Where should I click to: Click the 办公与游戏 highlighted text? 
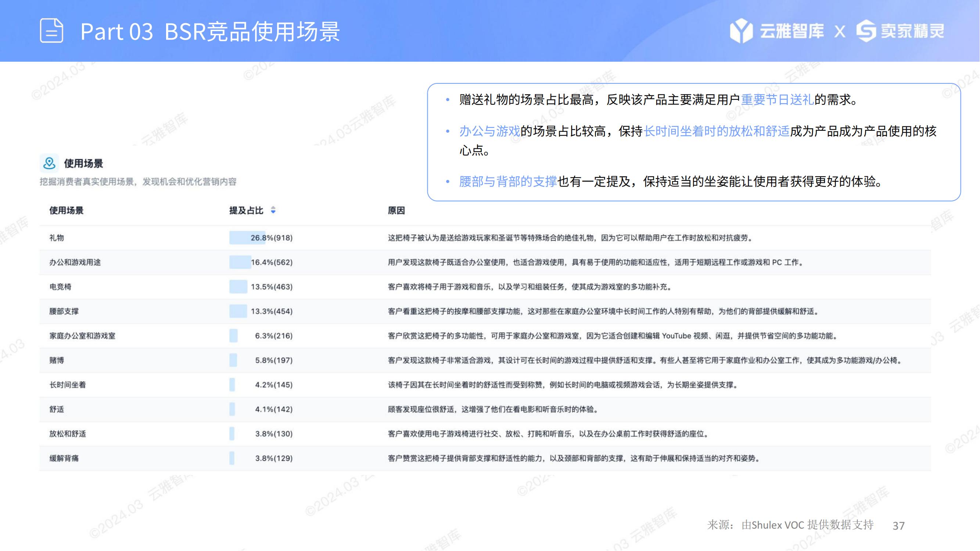[x=489, y=131]
